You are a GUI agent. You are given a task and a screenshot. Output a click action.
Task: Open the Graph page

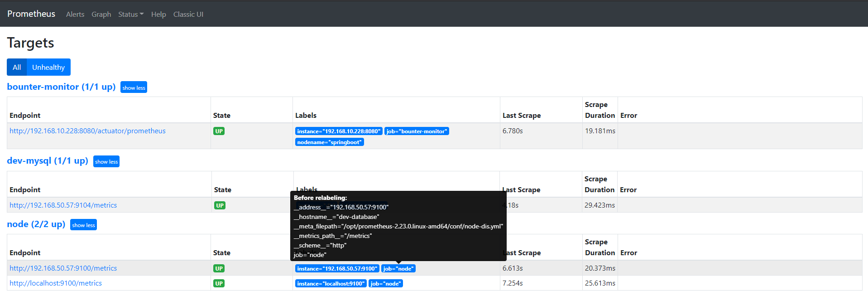101,15
